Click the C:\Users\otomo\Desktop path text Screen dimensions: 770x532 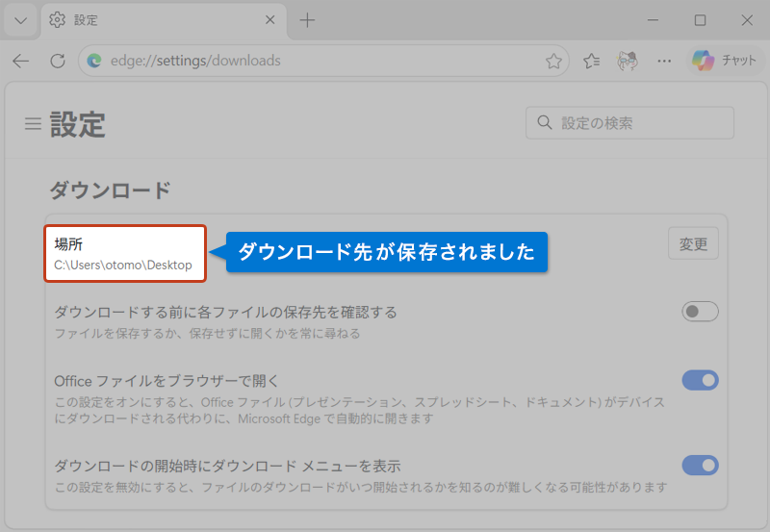(123, 265)
